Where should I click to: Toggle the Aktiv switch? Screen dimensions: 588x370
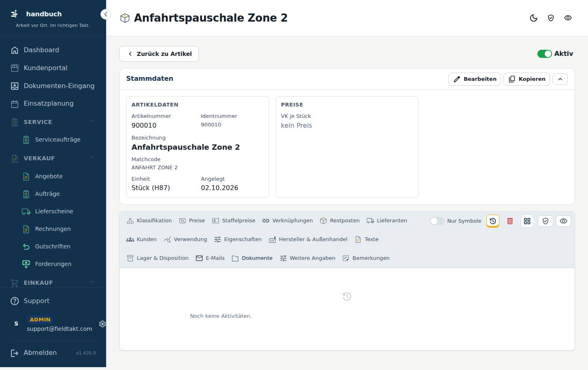pos(544,54)
